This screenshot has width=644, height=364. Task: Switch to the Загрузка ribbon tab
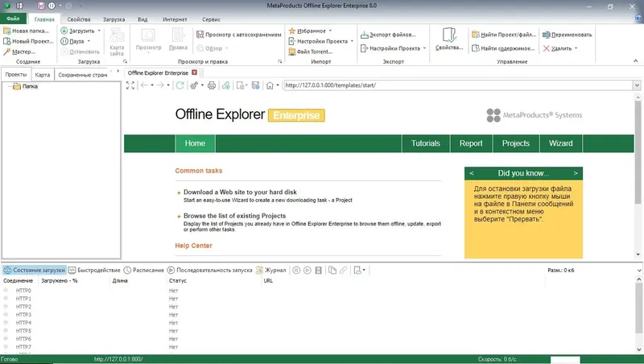click(x=114, y=19)
